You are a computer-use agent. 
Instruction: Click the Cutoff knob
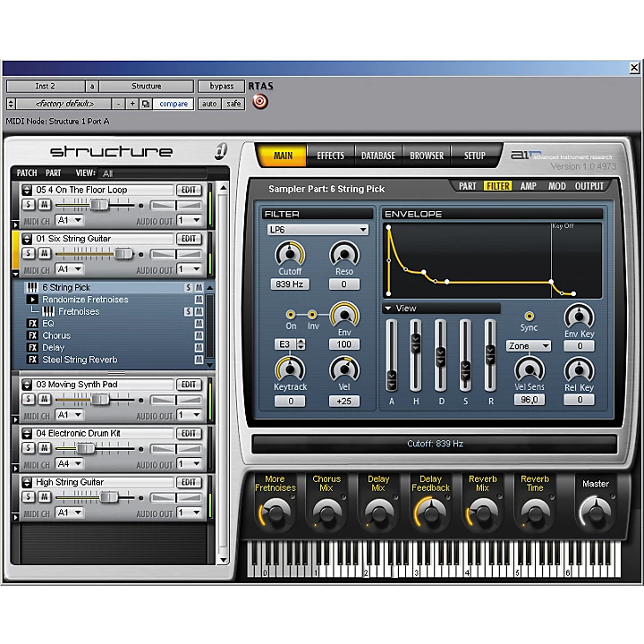point(290,254)
